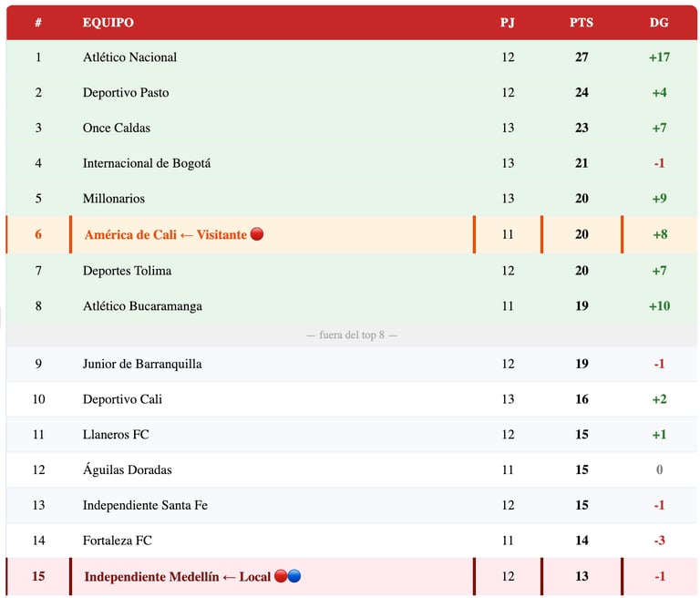The image size is (700, 598).
Task: Click the highlighted América de Cali Visitante row
Action: coord(352,234)
